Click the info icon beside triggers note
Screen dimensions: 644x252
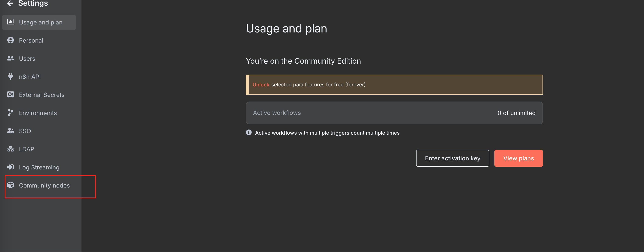tap(249, 133)
